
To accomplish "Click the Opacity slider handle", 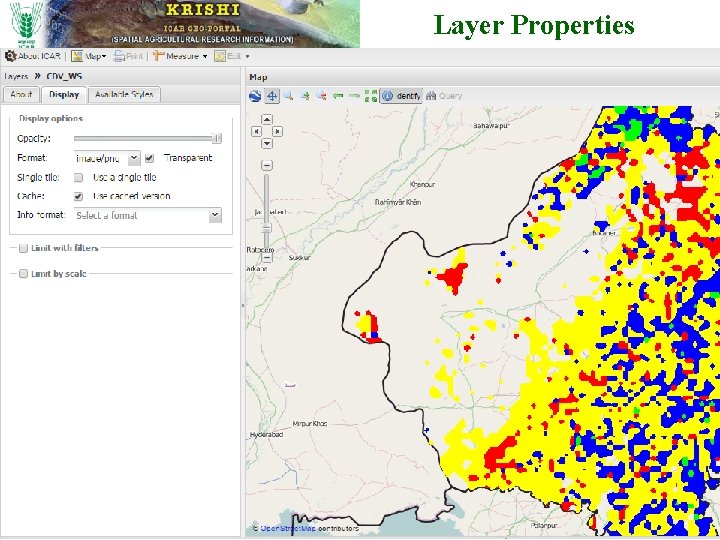I will (x=217, y=139).
